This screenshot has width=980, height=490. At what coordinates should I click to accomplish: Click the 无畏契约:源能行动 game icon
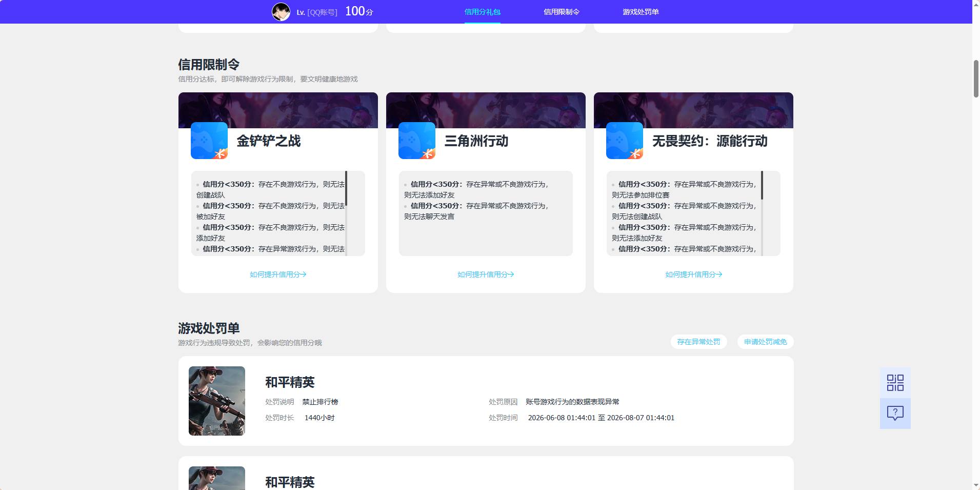click(x=625, y=141)
